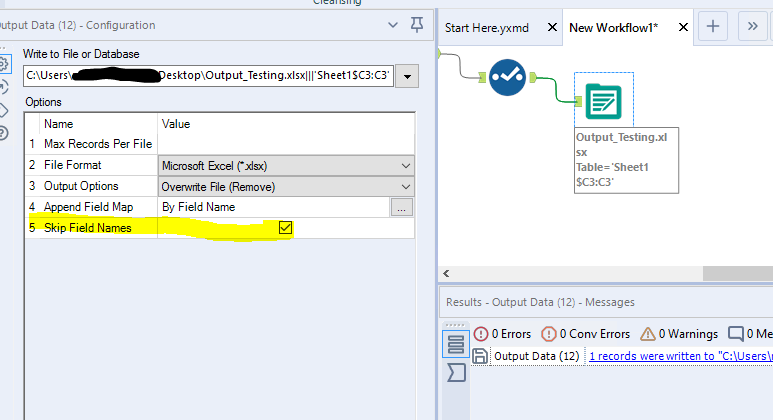Open the annotation tag sidebar icon
Screen dimensions: 773x420
point(3,110)
